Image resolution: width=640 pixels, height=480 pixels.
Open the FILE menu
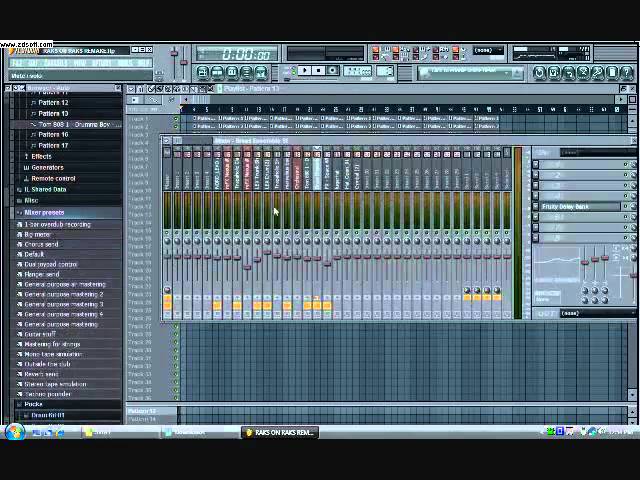coord(16,63)
